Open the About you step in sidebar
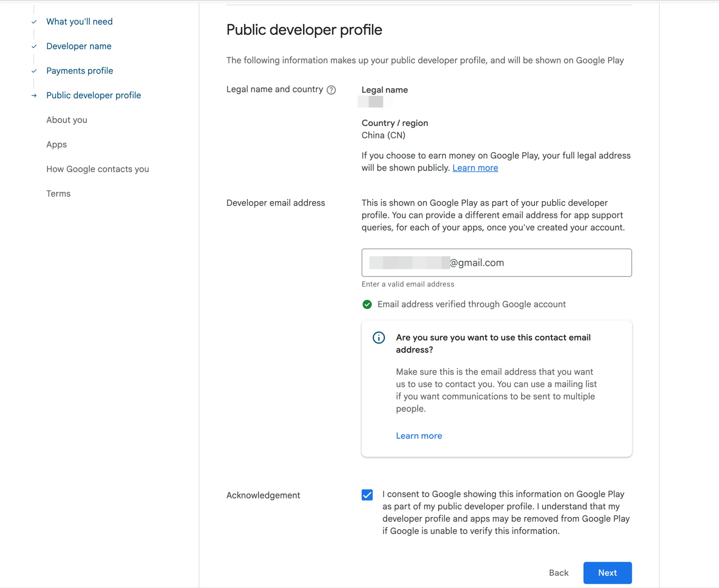 point(67,120)
